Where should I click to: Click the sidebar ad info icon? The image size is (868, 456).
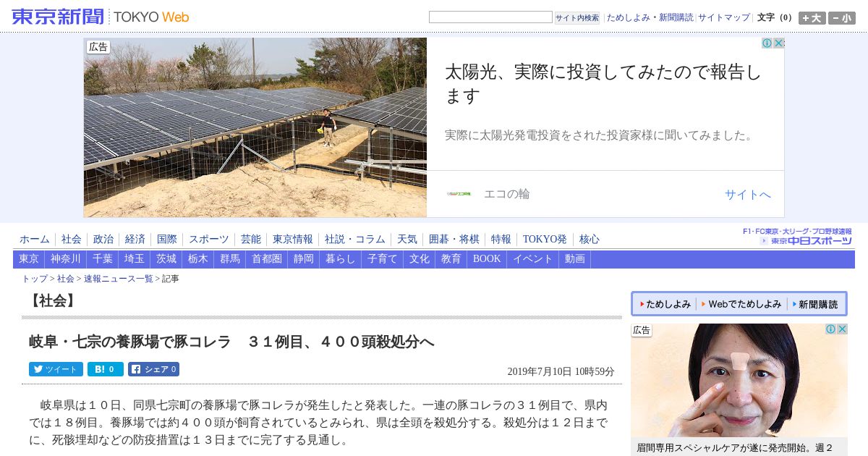[x=831, y=329]
